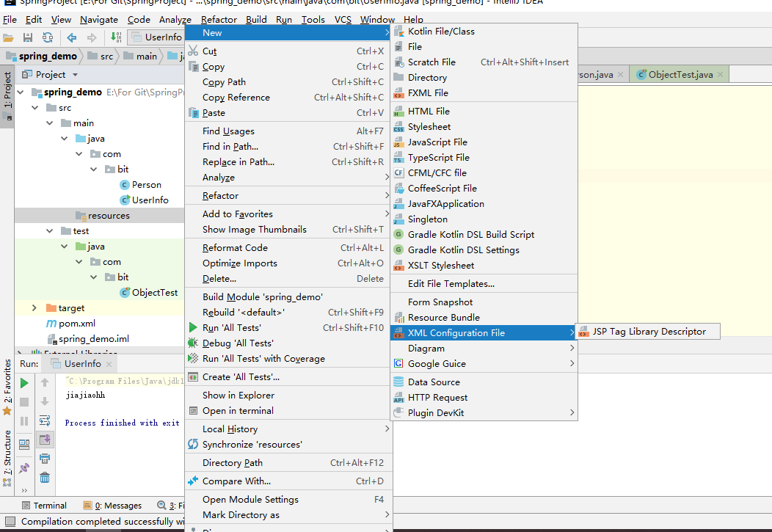Click the Open folder toolbar icon
772x532 pixels.
click(8, 37)
